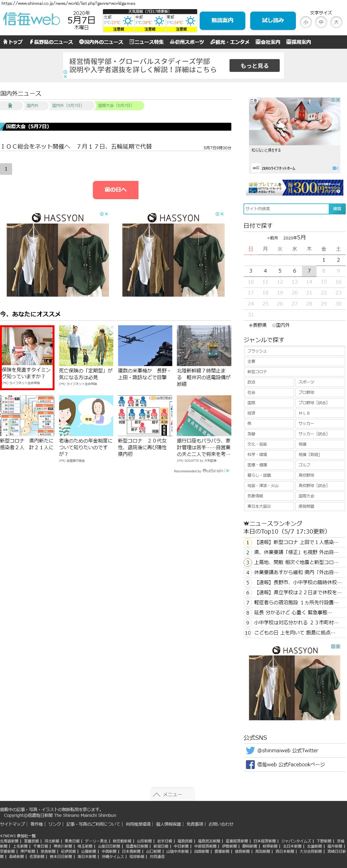The image size is (347, 868).
Task: Open ranking item 10 こどもの日
Action: pos(294,633)
